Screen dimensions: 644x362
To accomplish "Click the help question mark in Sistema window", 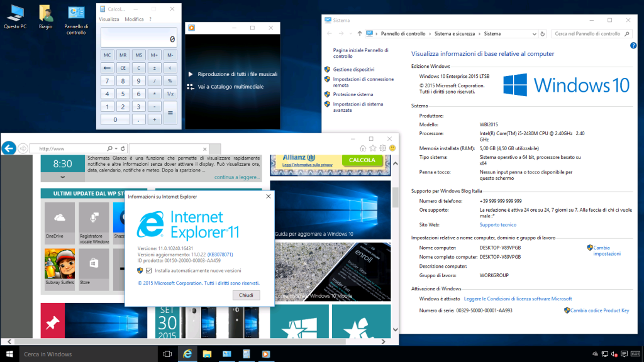I will coord(633,45).
